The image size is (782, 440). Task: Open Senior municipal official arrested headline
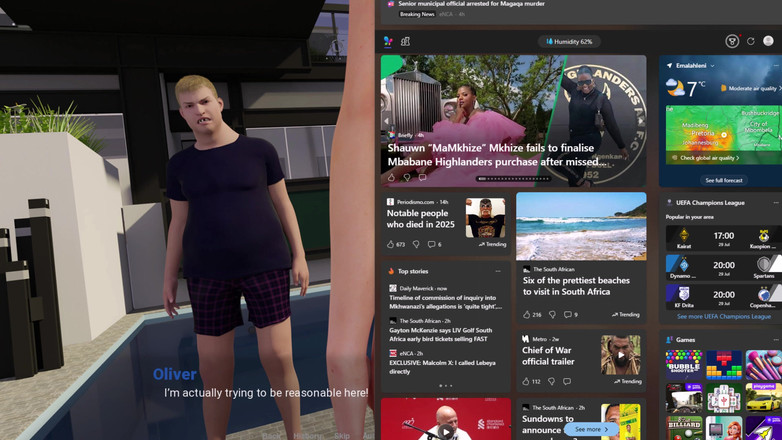coord(471,4)
